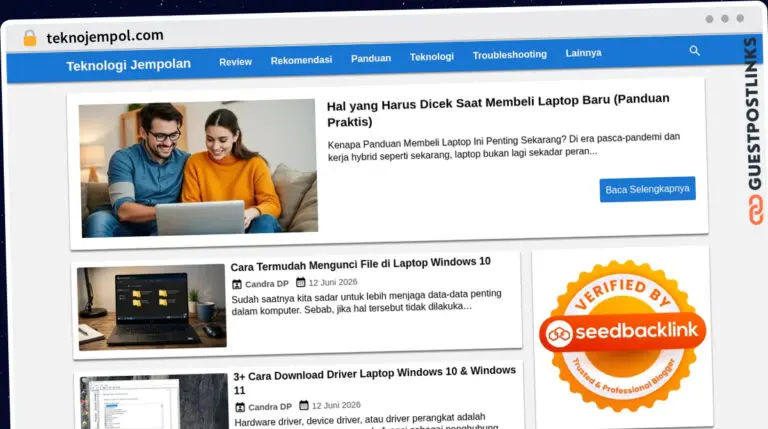Click excerpt starting Hardware driver, device driver
The width and height of the screenshot is (768, 429).
366,421
